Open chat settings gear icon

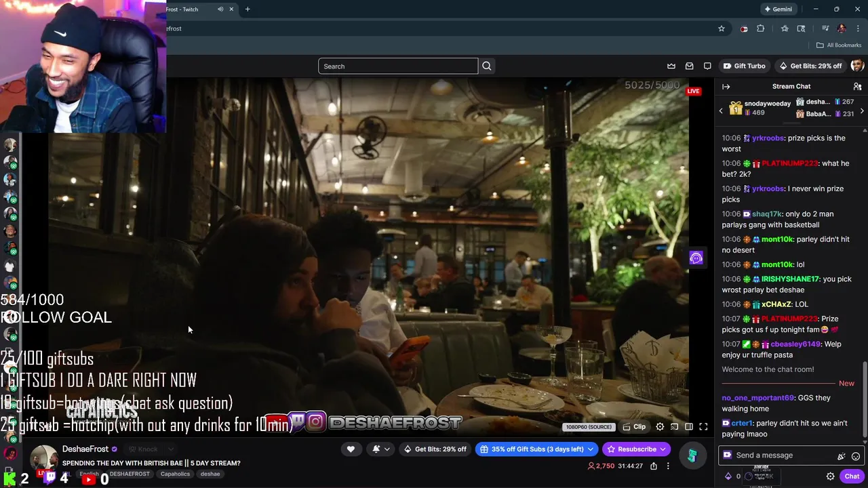pos(830,476)
